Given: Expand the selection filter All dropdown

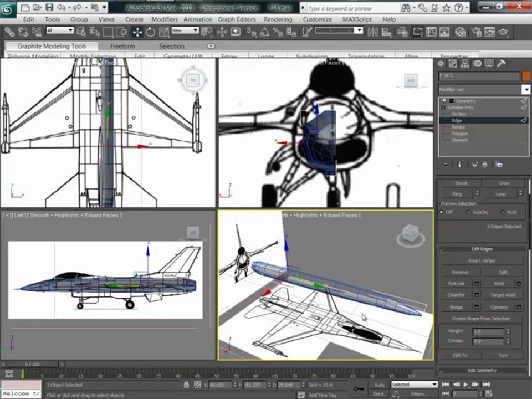Looking at the screenshot, I should pos(60,30).
